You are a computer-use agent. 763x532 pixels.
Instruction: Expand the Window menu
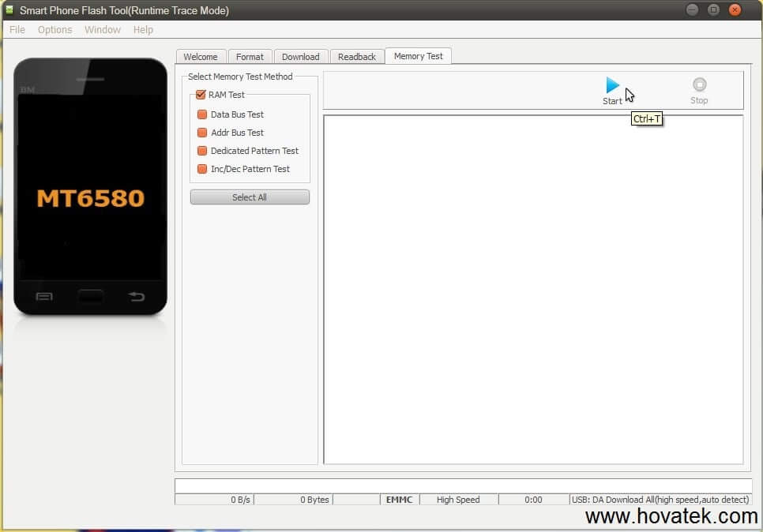tap(103, 29)
